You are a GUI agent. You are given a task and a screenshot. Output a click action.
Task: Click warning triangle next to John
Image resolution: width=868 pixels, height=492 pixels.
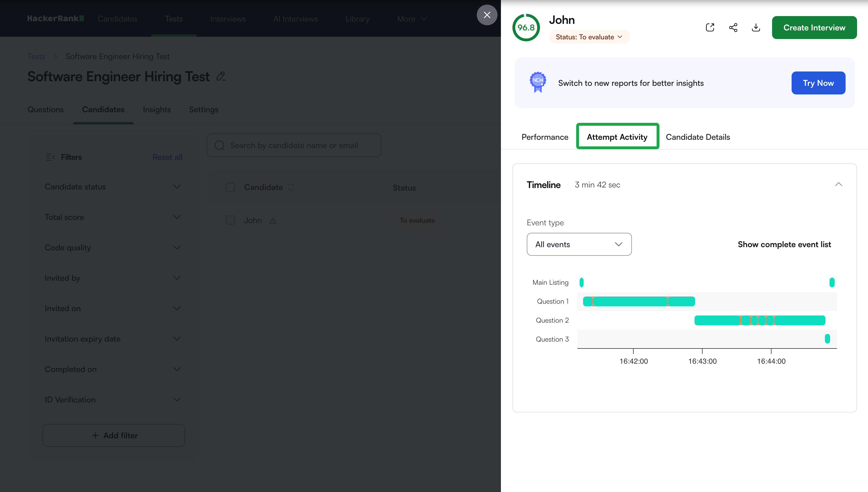pyautogui.click(x=273, y=221)
